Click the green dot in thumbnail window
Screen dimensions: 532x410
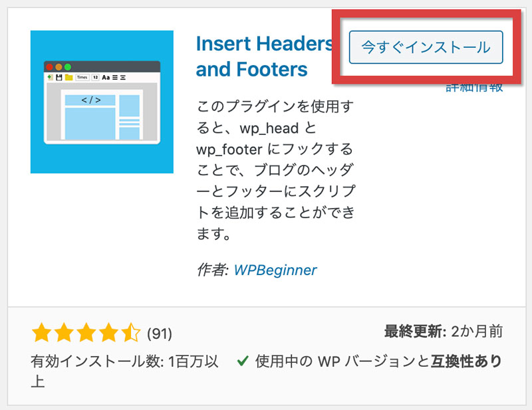68,67
